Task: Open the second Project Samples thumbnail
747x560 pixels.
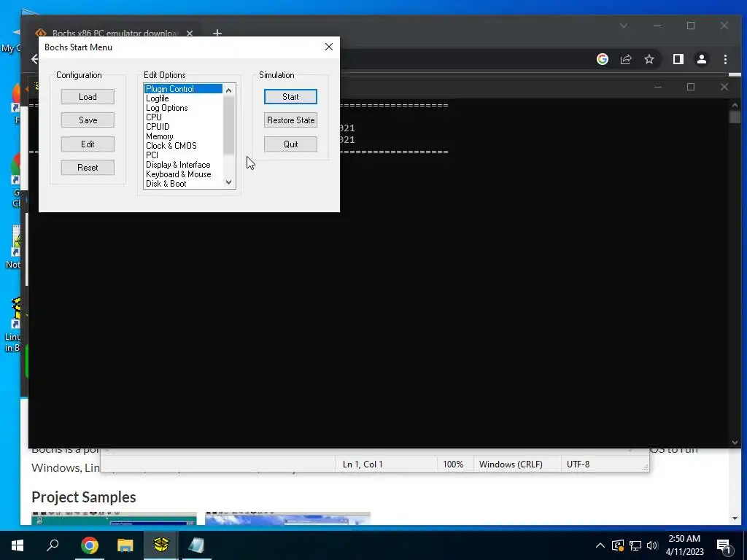Action: coord(287,518)
